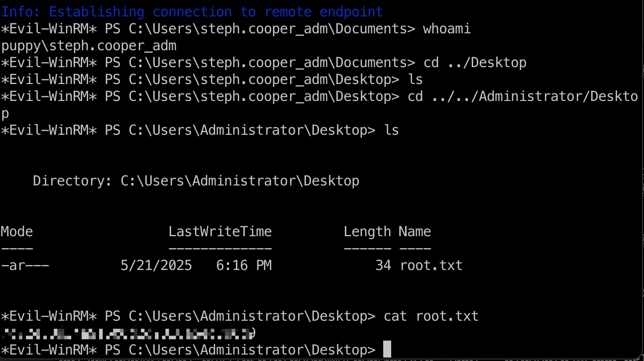The height and width of the screenshot is (361, 644).
Task: Click the terminal cursor block at last prompt
Action: tap(388, 350)
